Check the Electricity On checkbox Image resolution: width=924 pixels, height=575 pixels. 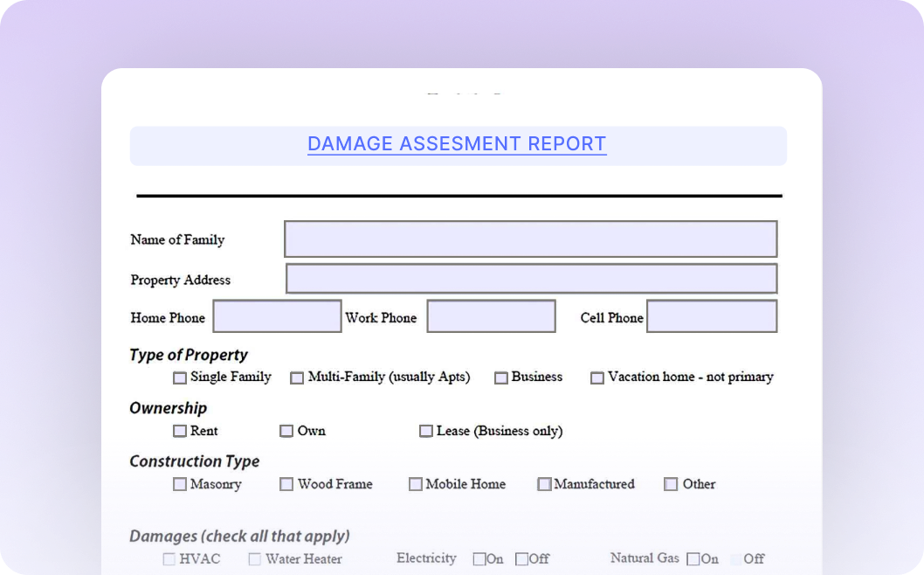[479, 559]
